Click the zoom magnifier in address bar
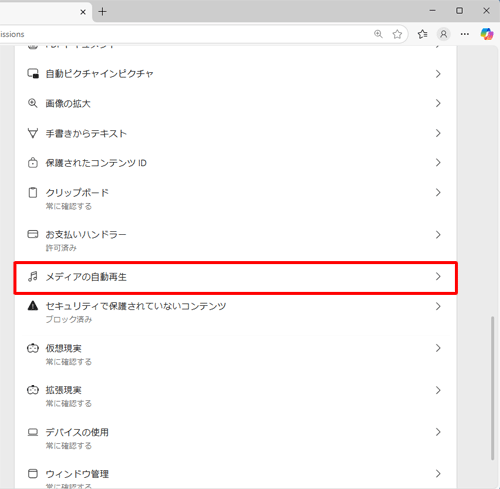This screenshot has width=500, height=489. click(378, 34)
